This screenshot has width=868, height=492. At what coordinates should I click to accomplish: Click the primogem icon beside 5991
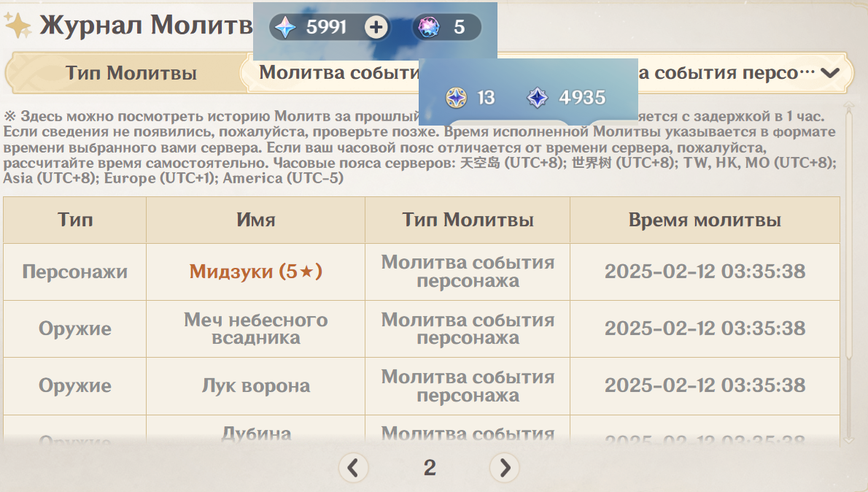[286, 27]
